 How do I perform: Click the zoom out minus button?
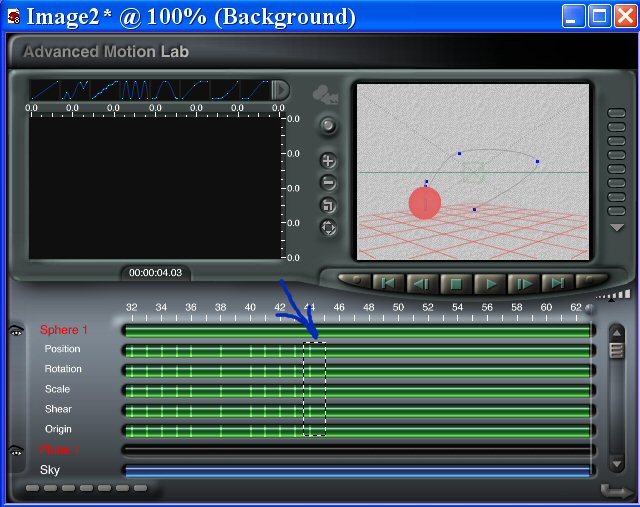[329, 182]
